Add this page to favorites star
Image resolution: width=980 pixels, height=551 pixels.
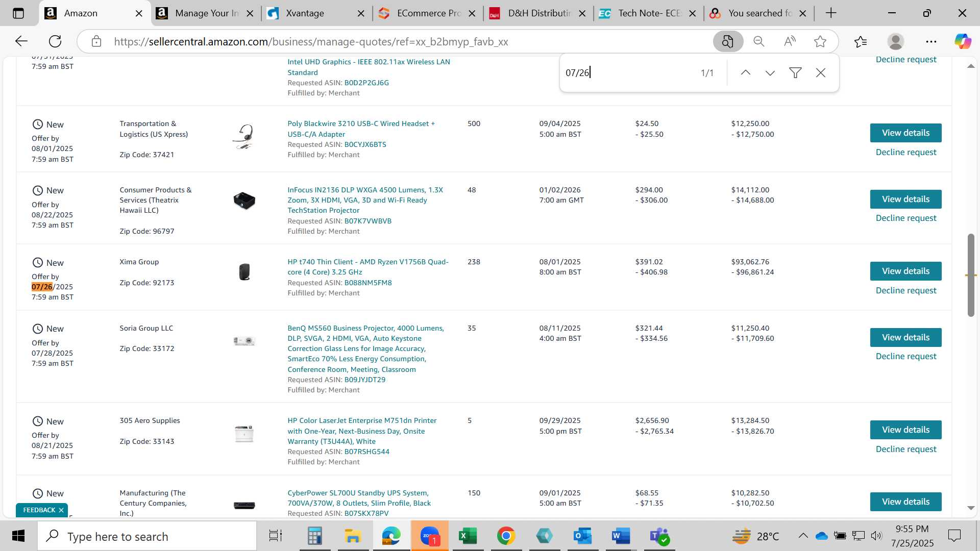(x=820, y=41)
